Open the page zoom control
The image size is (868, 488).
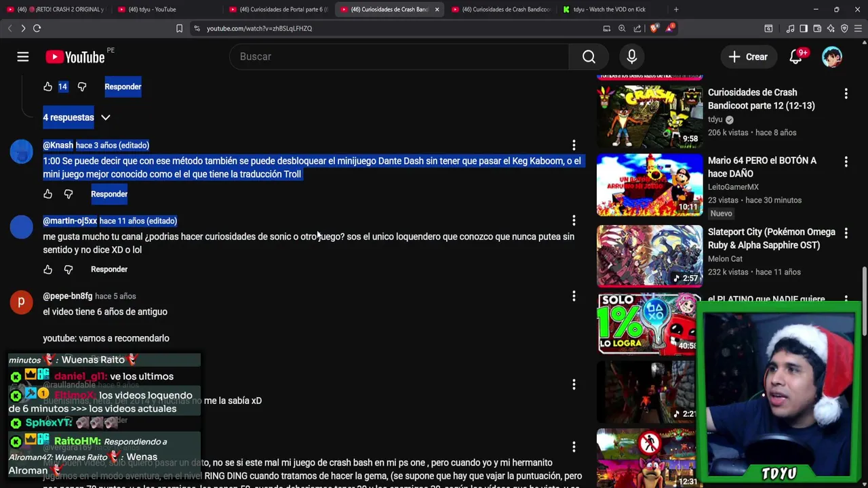622,28
